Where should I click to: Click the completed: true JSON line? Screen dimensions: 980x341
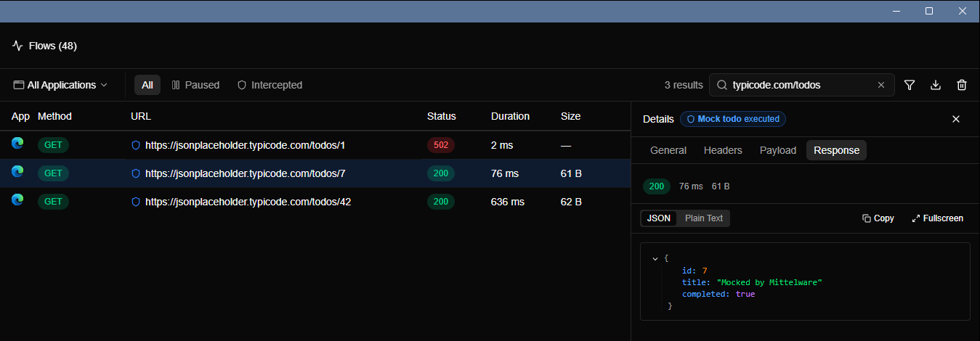(718, 294)
